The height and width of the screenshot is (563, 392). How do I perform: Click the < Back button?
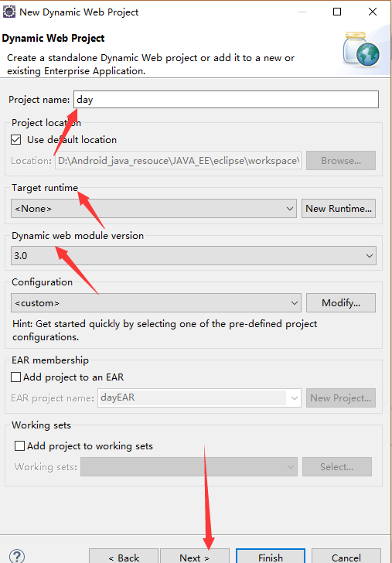(x=124, y=557)
